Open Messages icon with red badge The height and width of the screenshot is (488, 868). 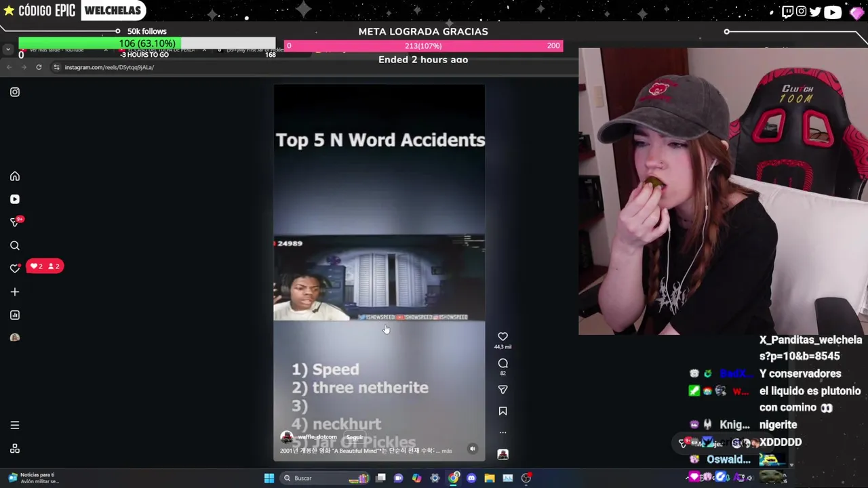15,222
